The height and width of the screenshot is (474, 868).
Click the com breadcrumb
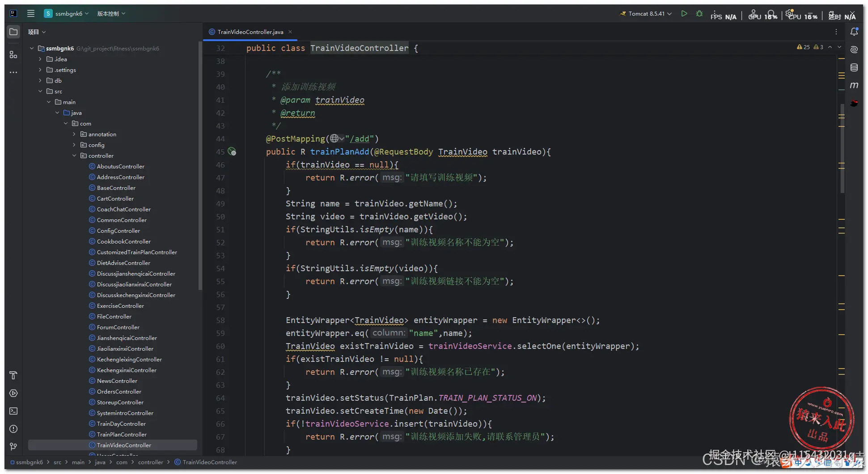point(122,462)
